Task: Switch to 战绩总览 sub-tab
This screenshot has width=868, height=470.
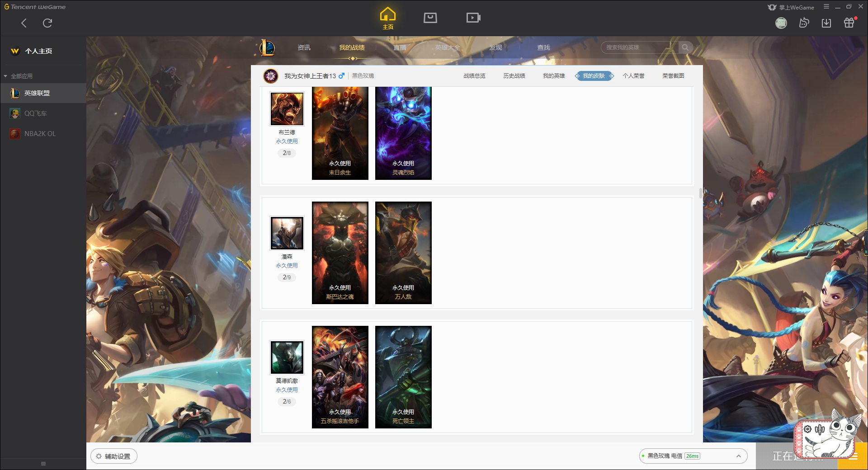Action: [474, 76]
